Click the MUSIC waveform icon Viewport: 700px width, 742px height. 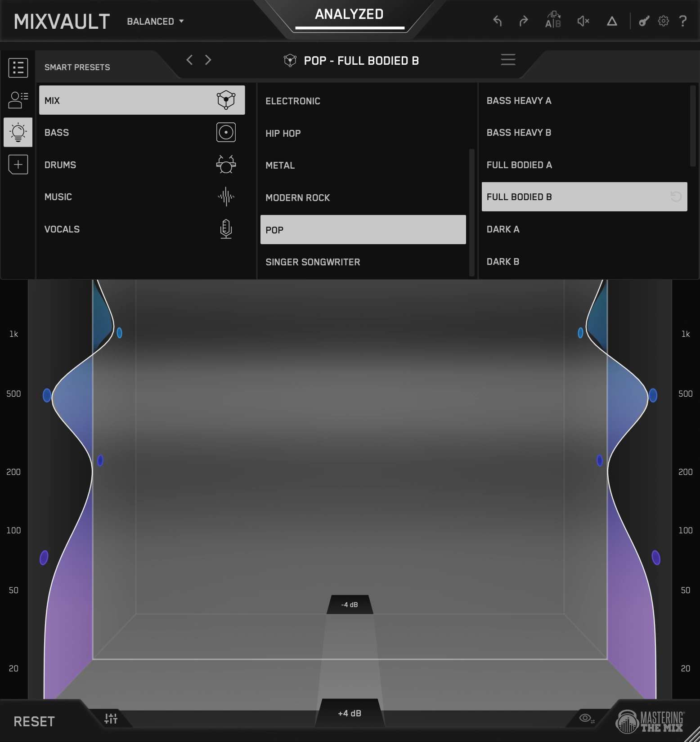(x=226, y=197)
